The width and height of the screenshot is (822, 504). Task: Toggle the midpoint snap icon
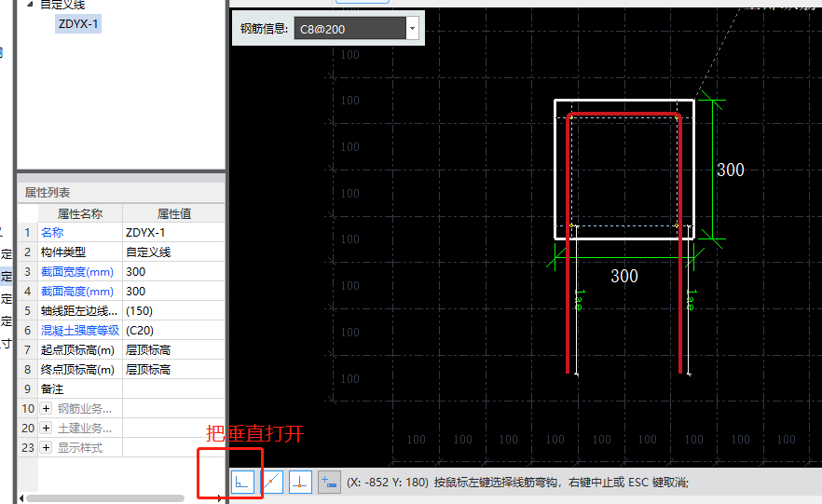(271, 482)
